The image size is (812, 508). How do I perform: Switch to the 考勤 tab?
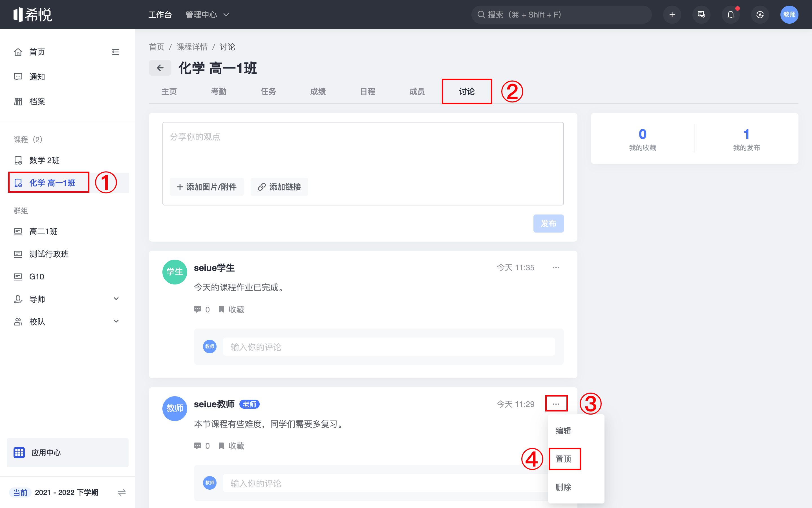tap(219, 91)
